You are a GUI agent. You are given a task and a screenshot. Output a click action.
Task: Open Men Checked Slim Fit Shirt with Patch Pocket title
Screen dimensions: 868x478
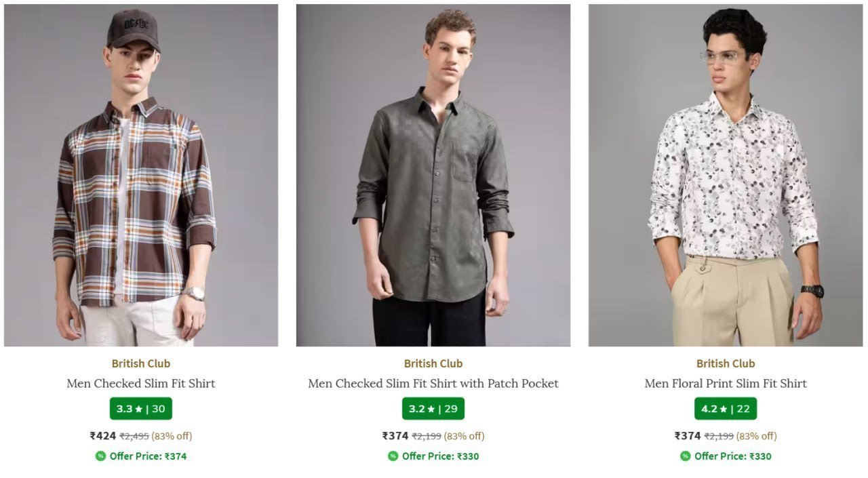tap(433, 384)
